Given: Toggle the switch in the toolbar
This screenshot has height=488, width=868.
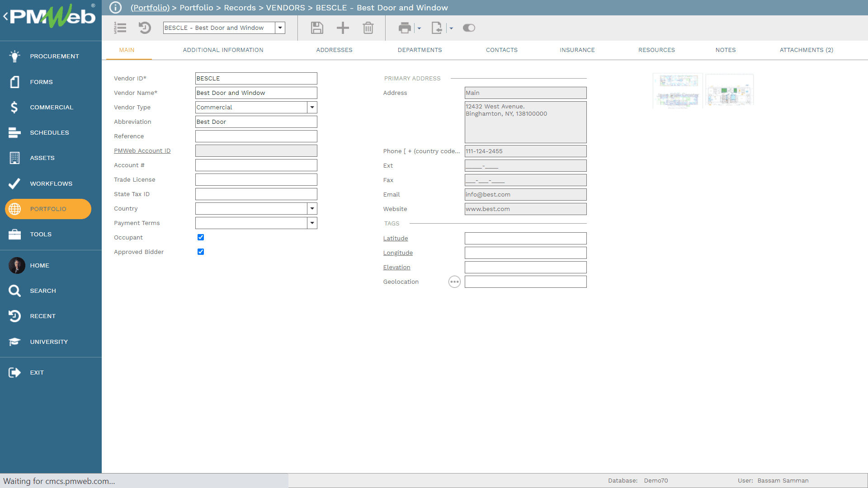Looking at the screenshot, I should coord(469,28).
